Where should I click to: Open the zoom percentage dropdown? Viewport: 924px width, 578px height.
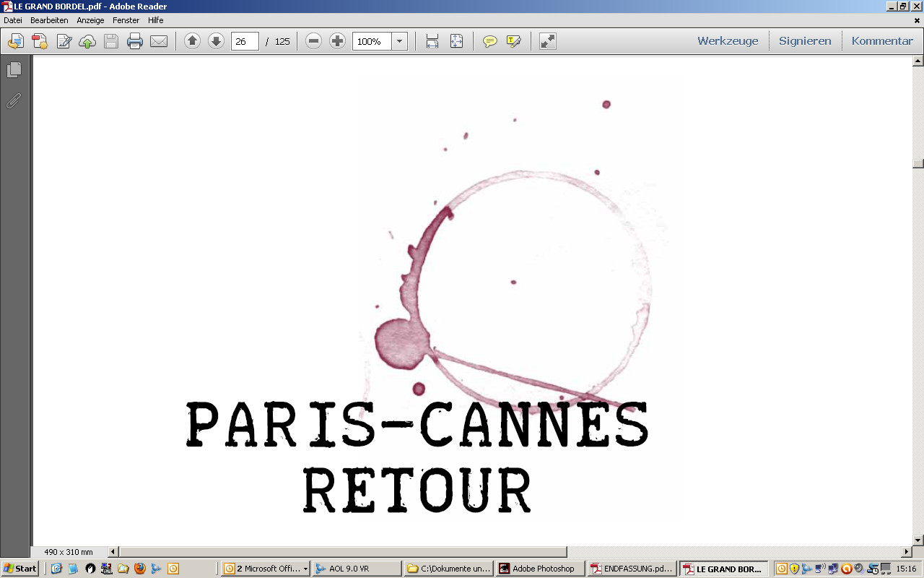tap(399, 41)
